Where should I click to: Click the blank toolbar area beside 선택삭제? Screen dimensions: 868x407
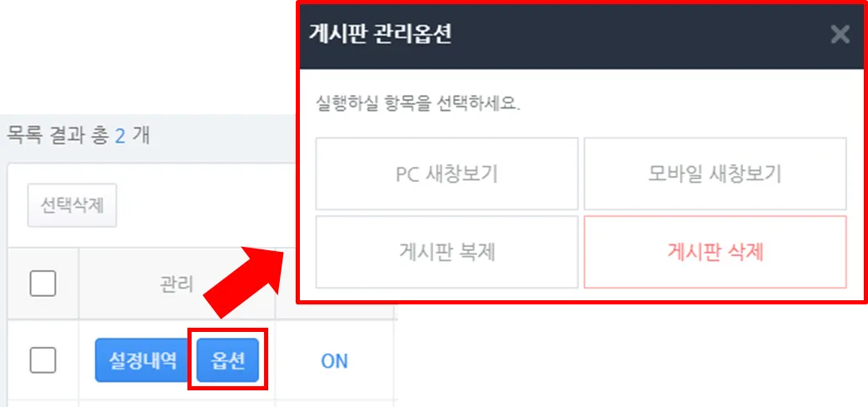206,205
